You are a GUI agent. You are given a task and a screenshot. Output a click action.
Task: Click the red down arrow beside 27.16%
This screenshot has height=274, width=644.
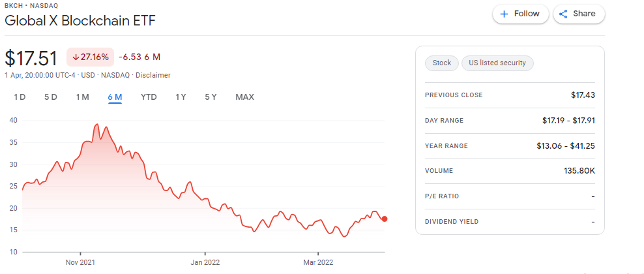(75, 57)
